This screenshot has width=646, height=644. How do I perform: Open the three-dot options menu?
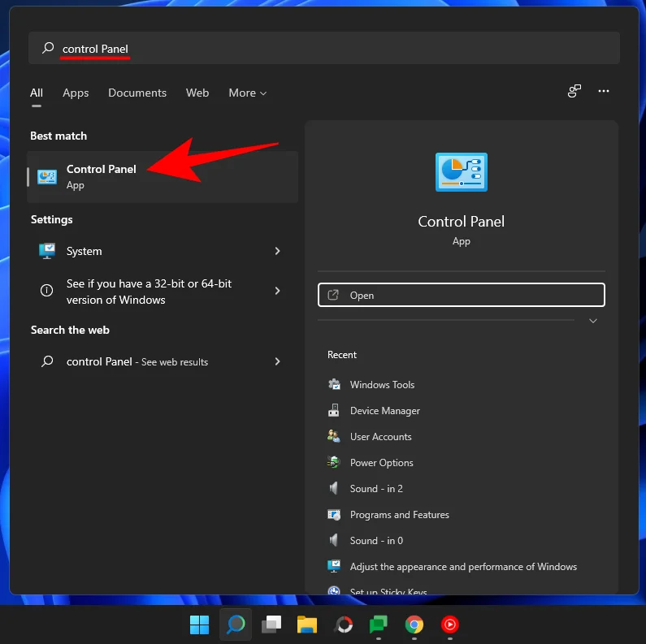point(604,92)
